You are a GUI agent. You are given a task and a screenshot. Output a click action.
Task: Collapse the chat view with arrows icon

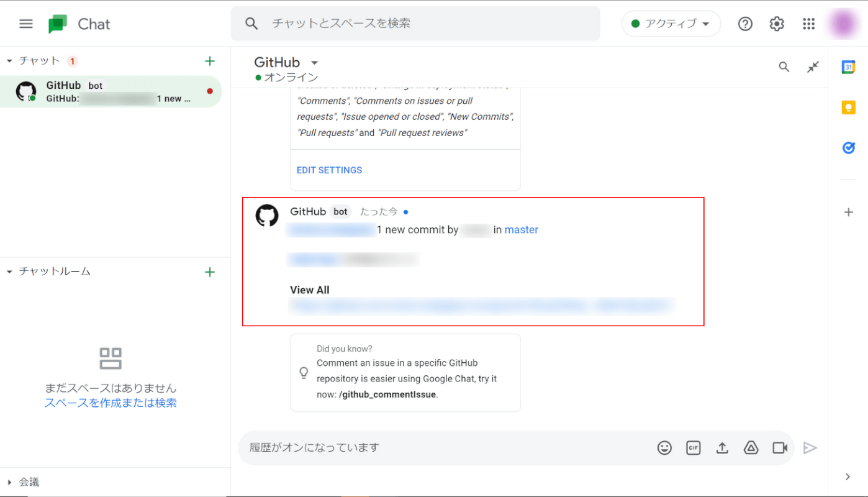(813, 67)
